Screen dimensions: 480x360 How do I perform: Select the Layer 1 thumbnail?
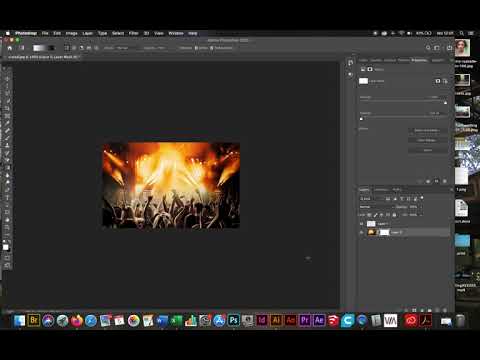point(371,224)
